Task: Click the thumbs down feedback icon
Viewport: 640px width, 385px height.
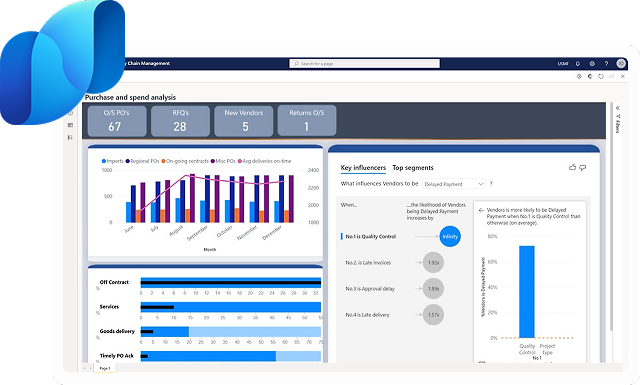Action: pyautogui.click(x=583, y=167)
